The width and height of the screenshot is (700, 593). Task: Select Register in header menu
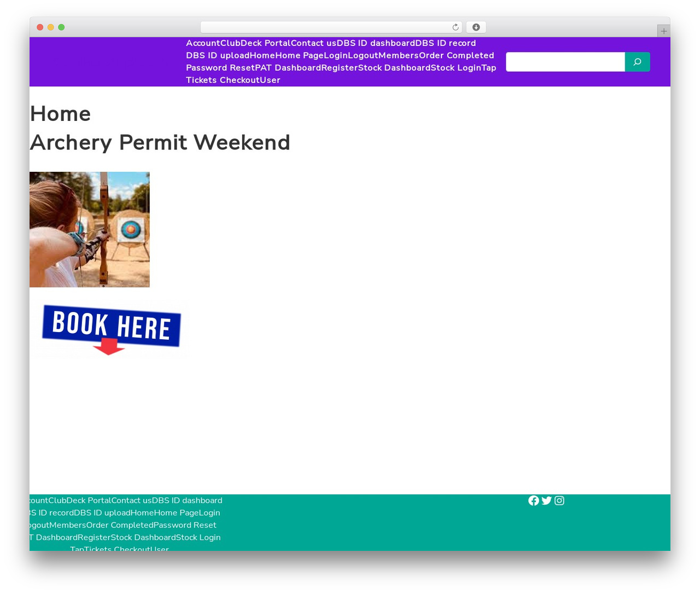340,68
